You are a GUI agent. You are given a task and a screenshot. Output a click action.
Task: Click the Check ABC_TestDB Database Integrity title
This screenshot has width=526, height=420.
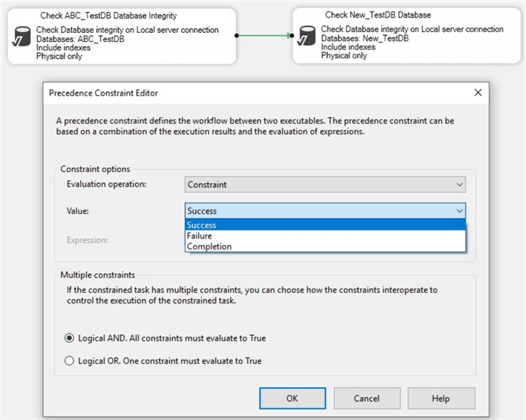(x=108, y=15)
